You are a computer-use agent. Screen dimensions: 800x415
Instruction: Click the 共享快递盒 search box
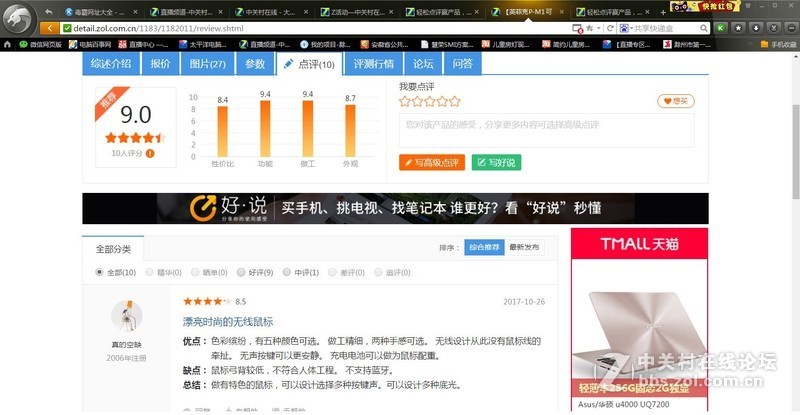(667, 28)
